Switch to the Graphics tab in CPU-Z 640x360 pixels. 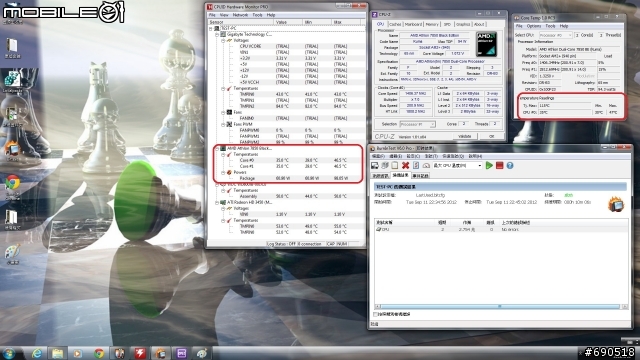[x=463, y=24]
